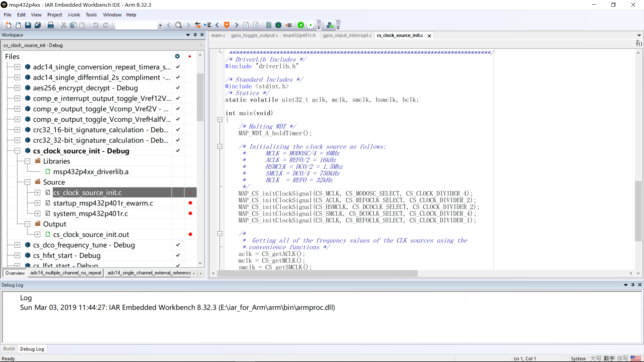Click the Find magnifier icon
This screenshot has height=362, width=644.
178,25
